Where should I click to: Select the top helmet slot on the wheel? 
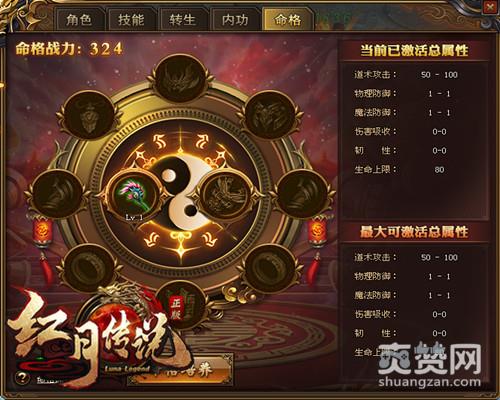(x=180, y=78)
